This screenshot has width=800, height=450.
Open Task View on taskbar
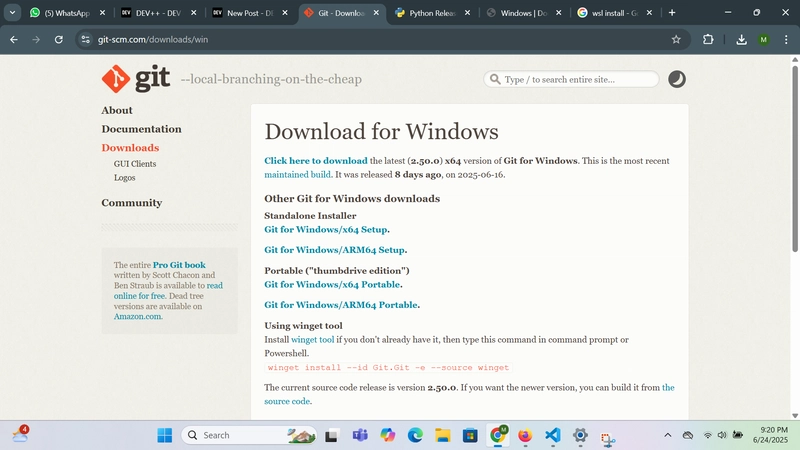(332, 435)
